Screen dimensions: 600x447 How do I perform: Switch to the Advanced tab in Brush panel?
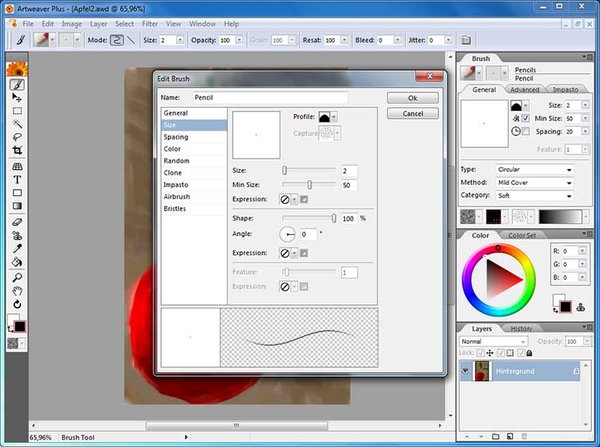click(x=523, y=89)
